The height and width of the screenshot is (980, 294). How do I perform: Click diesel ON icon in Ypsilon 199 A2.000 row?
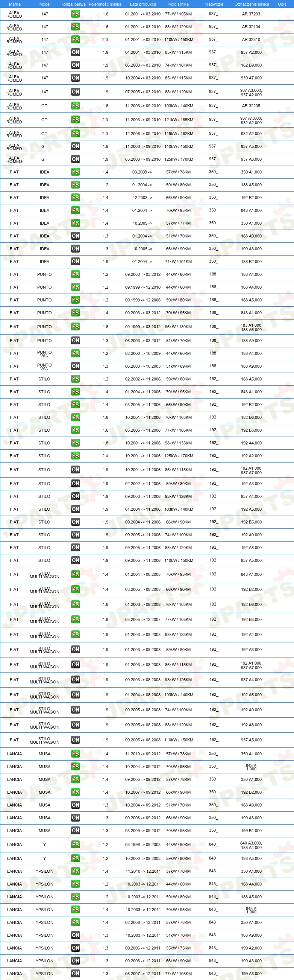(x=76, y=948)
